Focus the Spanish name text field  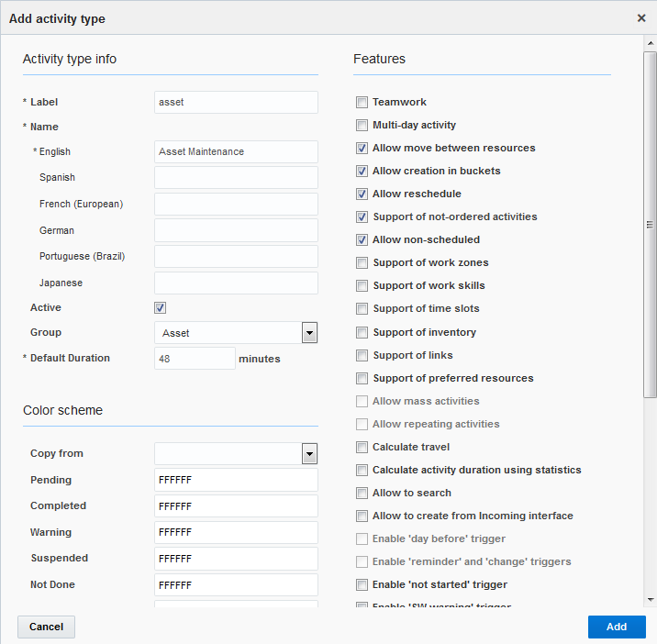click(236, 177)
